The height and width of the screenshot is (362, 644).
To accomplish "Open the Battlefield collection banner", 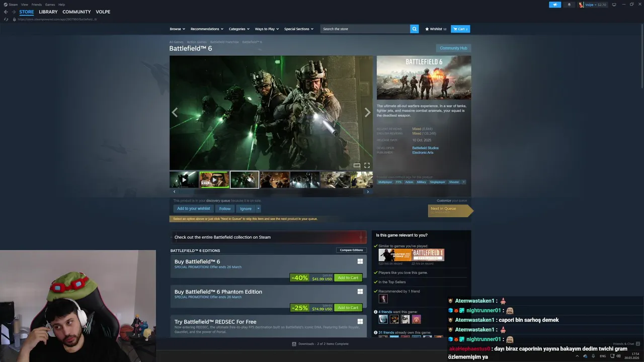I will point(269,237).
